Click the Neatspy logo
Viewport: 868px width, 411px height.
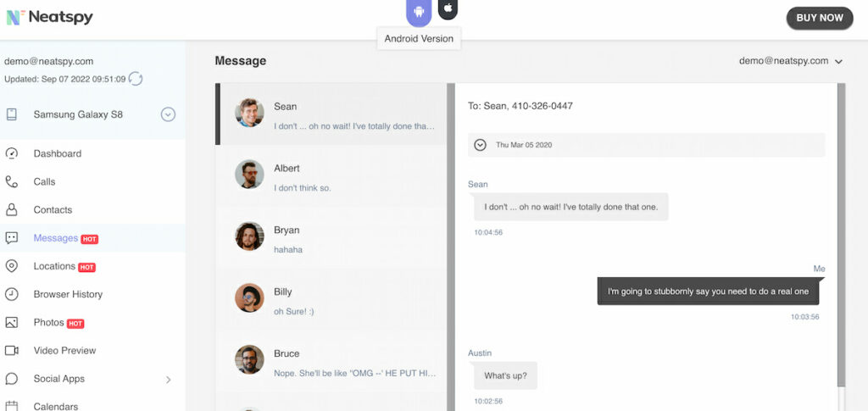pos(50,17)
